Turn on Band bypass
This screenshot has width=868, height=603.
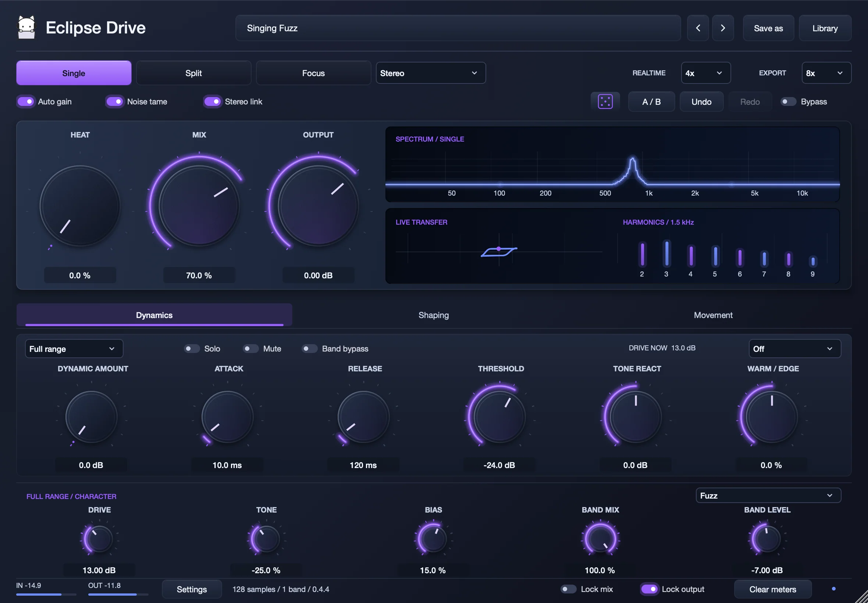(309, 348)
